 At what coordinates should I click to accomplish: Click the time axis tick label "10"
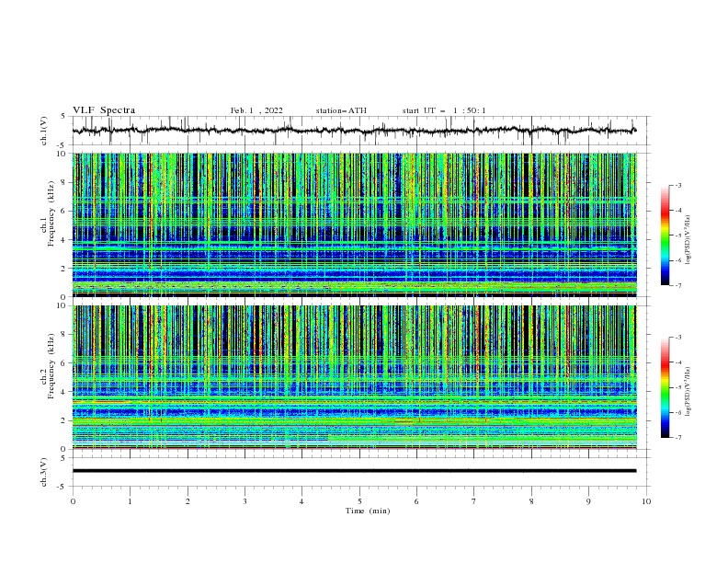click(646, 501)
